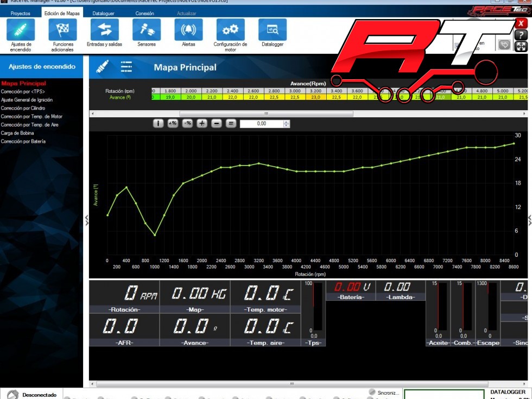The image size is (532, 399).
Task: Click the spark plug icon beside Mapa Principal
Action: click(102, 66)
